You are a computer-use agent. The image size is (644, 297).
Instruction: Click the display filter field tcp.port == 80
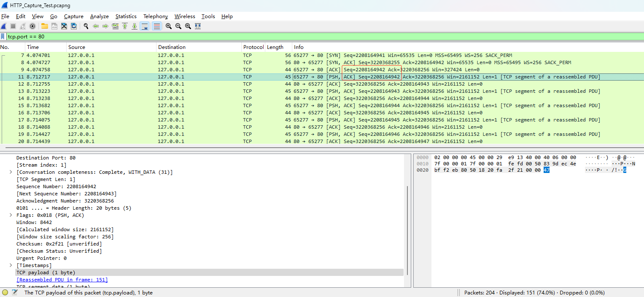[x=325, y=37]
